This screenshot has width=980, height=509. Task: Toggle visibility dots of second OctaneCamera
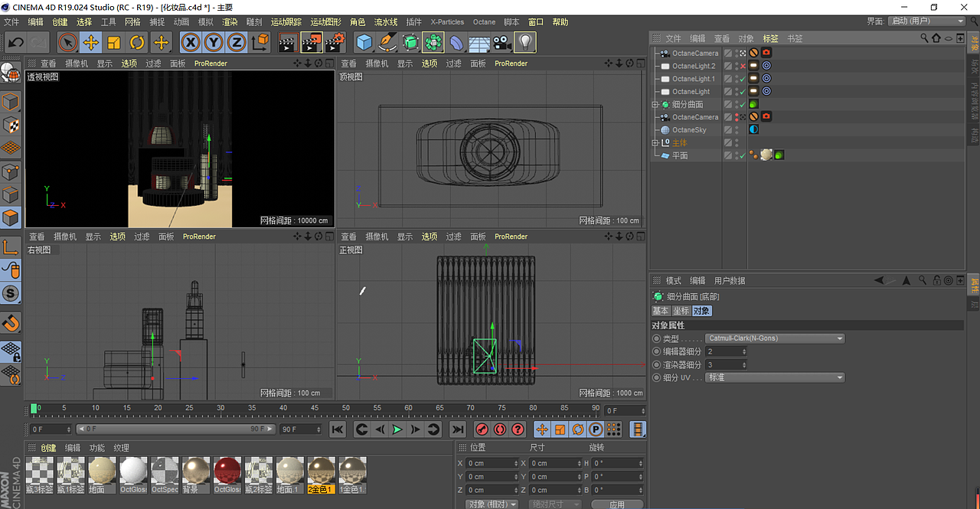pos(737,117)
